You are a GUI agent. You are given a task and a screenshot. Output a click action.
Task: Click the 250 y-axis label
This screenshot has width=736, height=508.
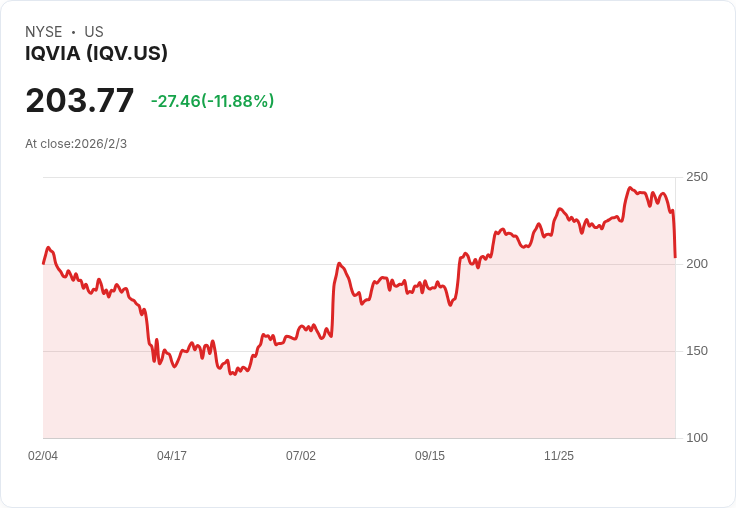pyautogui.click(x=697, y=177)
